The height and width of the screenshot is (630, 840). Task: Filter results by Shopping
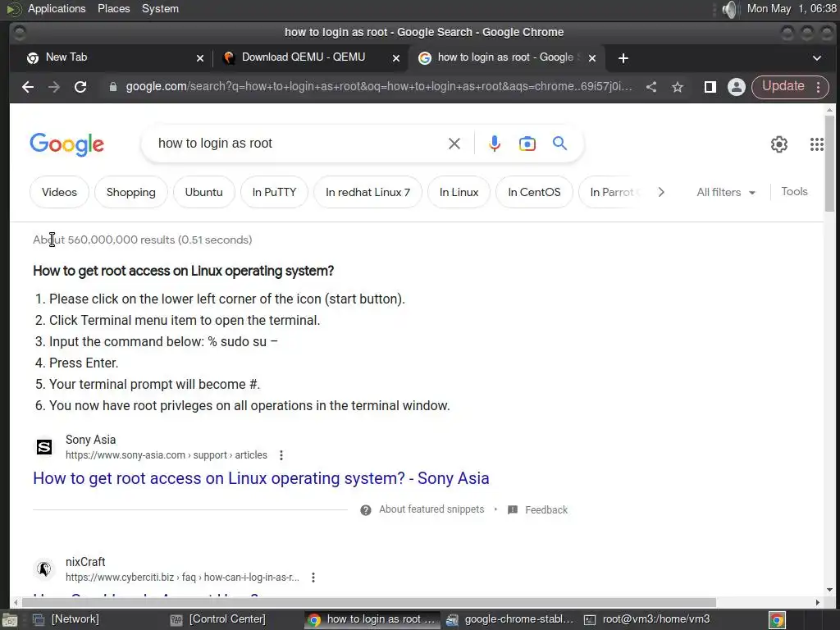(130, 192)
